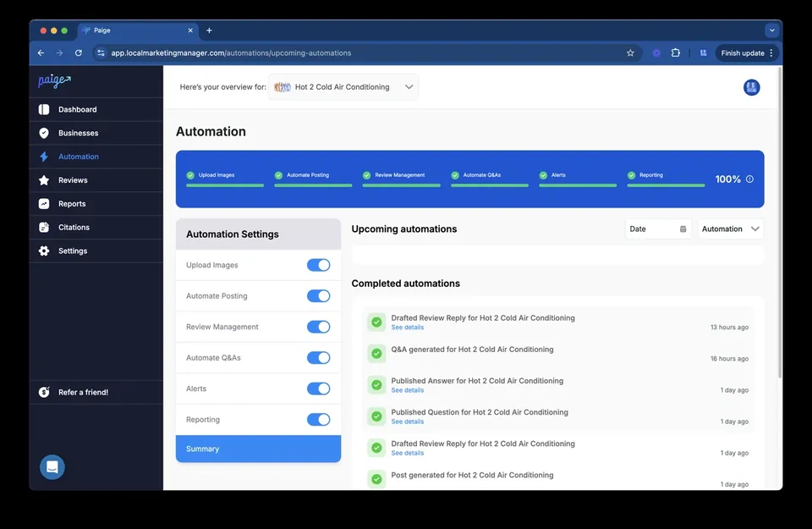Open the Date filter field

pyautogui.click(x=658, y=229)
